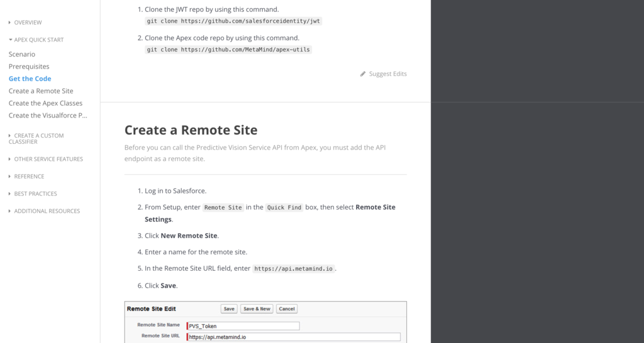Click Remote Site Name field showing PVS_Token

pos(243,326)
